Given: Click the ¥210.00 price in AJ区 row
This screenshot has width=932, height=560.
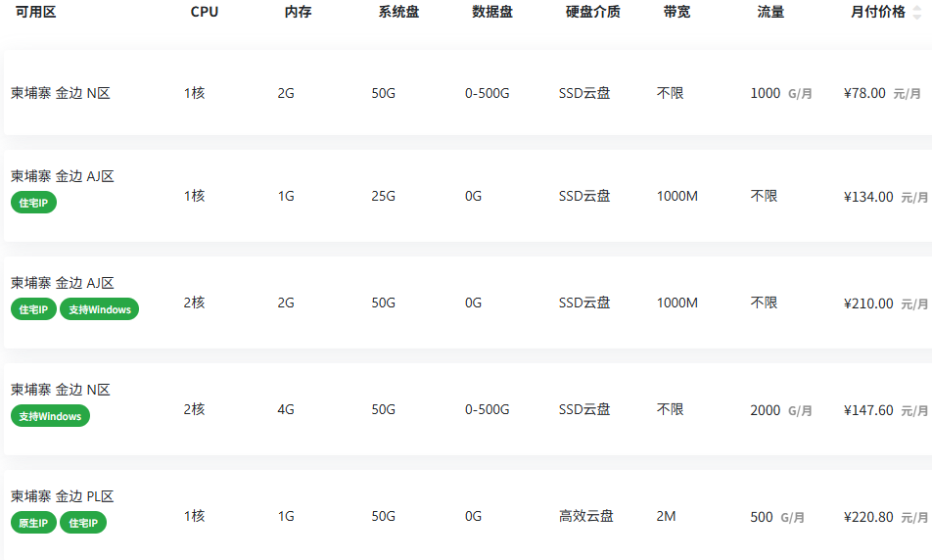Looking at the screenshot, I should [x=868, y=303].
